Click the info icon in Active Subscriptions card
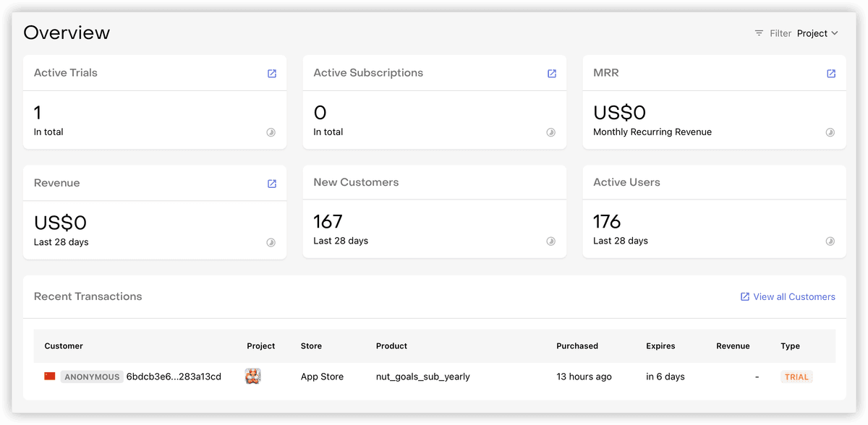The image size is (868, 425). 550,132
